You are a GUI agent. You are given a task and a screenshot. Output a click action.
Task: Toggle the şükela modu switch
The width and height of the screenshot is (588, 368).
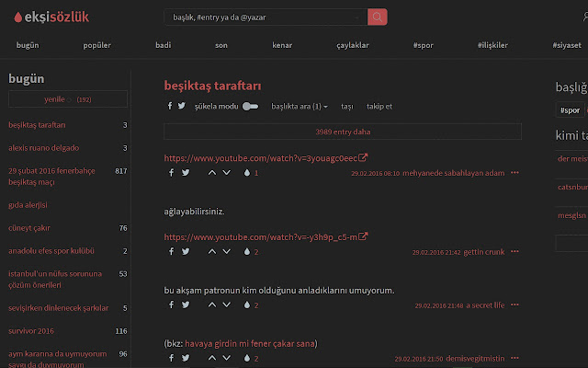tap(250, 107)
